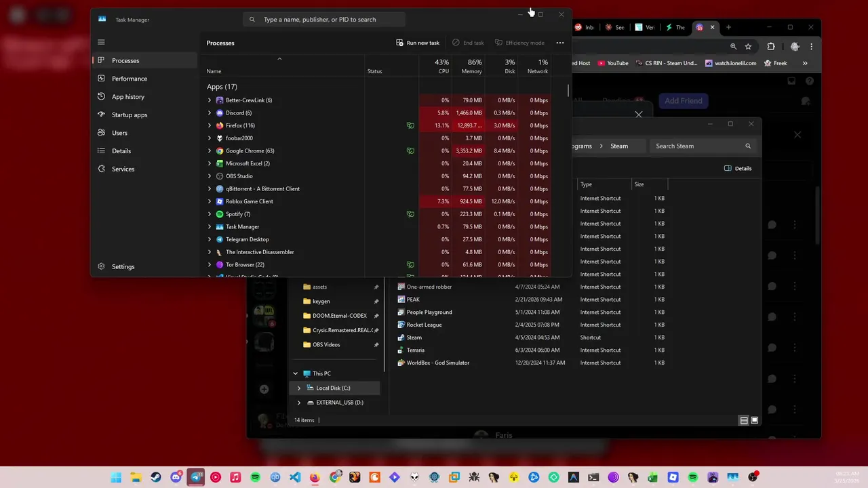Bookmark this page with the star icon

tap(748, 46)
